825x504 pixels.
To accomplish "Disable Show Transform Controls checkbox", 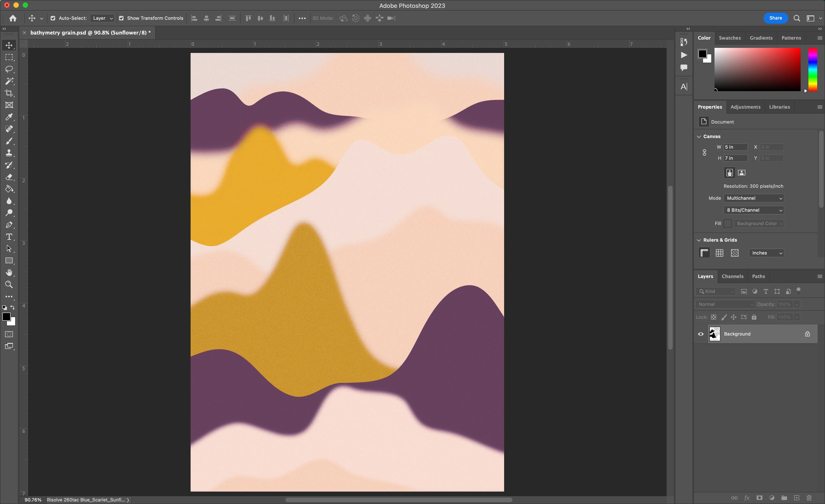I will (121, 18).
